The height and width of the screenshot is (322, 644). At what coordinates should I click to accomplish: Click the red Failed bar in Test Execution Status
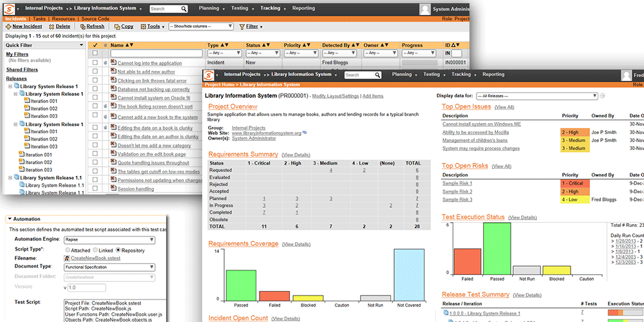467,261
